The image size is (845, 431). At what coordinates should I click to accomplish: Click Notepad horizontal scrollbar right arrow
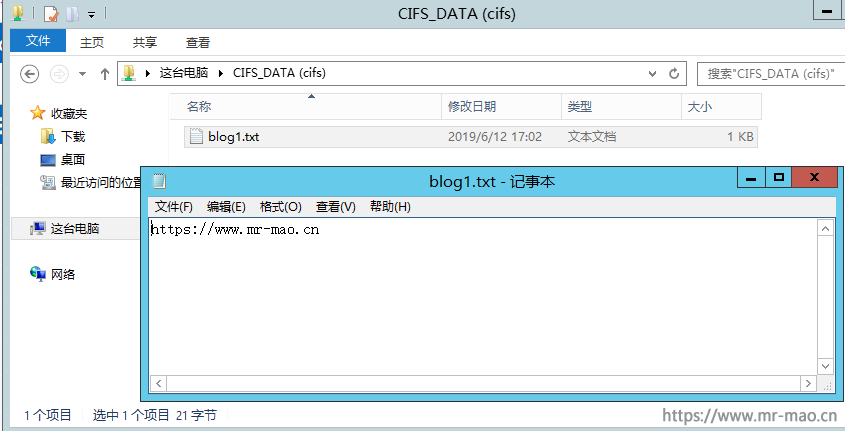tap(808, 384)
